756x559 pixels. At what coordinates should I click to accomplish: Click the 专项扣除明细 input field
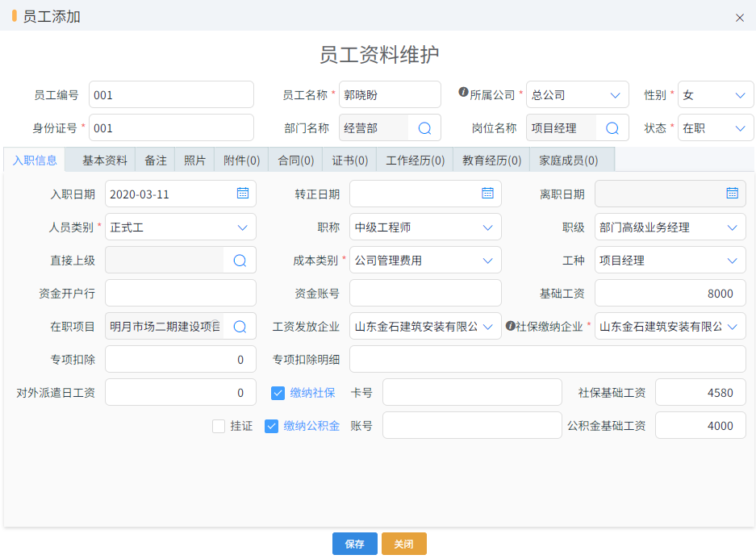548,359
